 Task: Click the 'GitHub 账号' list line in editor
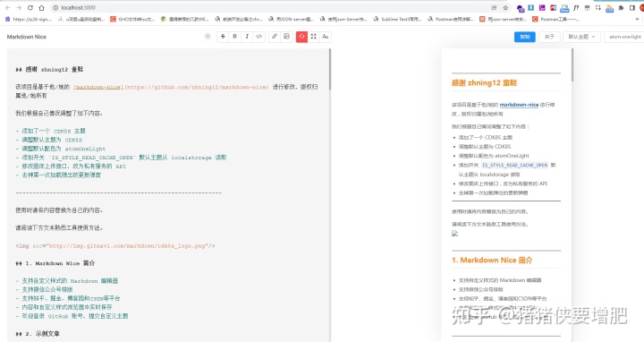click(x=72, y=316)
